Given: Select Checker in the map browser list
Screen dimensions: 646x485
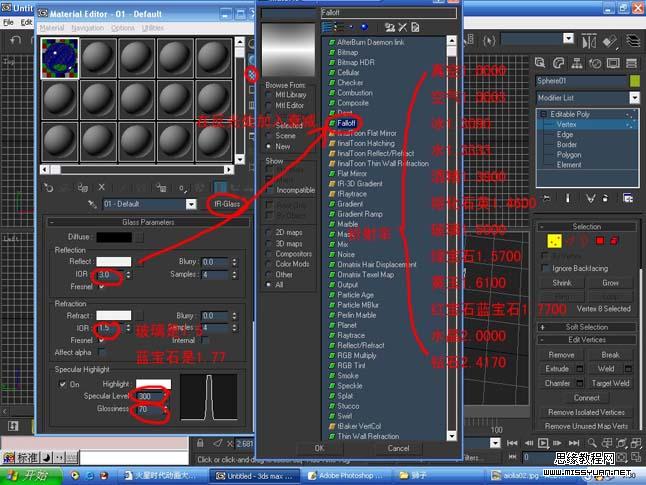Looking at the screenshot, I should click(x=350, y=83).
